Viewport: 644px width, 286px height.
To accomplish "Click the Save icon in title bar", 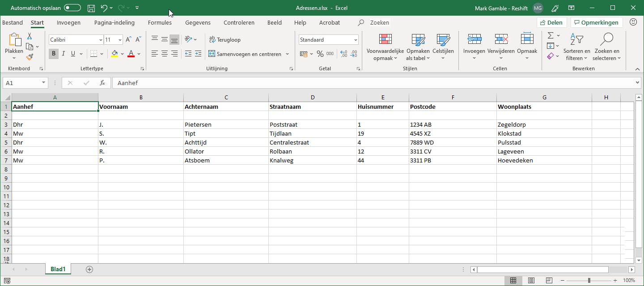I will 91,8.
